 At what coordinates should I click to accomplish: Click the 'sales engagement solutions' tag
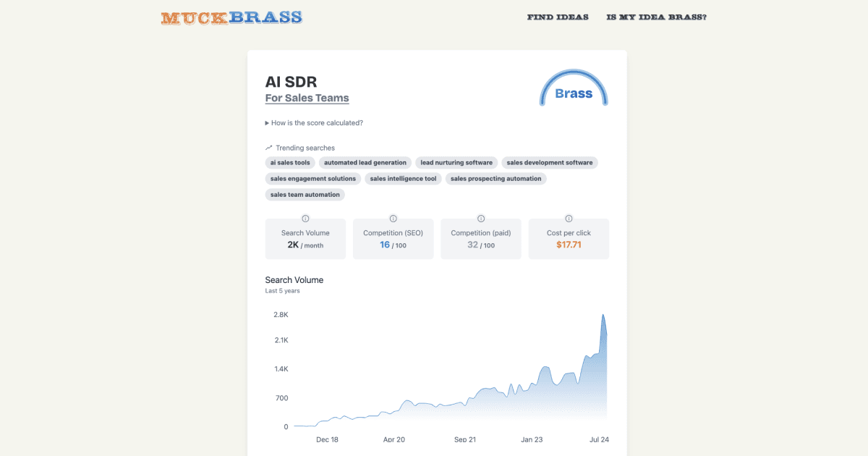click(313, 178)
